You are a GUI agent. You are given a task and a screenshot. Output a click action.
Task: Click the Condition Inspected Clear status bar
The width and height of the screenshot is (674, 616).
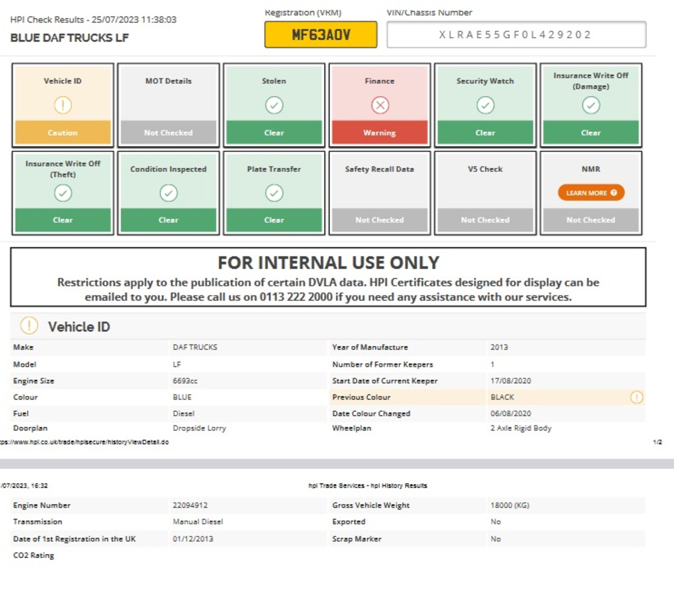pos(168,220)
